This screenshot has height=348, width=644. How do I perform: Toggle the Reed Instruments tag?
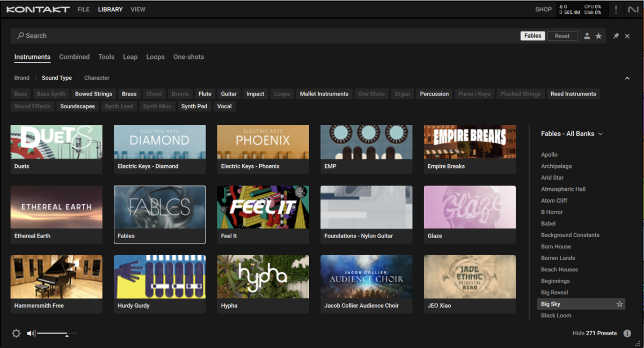click(573, 94)
